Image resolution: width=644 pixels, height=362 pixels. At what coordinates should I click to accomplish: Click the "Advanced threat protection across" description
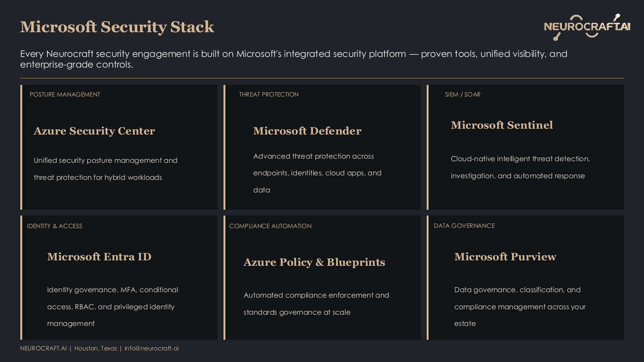point(317,173)
